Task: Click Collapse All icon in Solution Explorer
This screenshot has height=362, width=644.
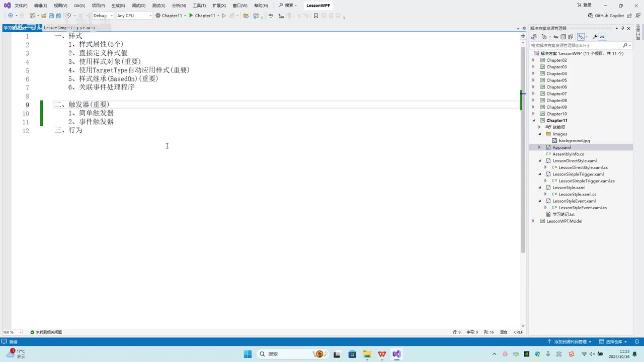Action: click(563, 37)
